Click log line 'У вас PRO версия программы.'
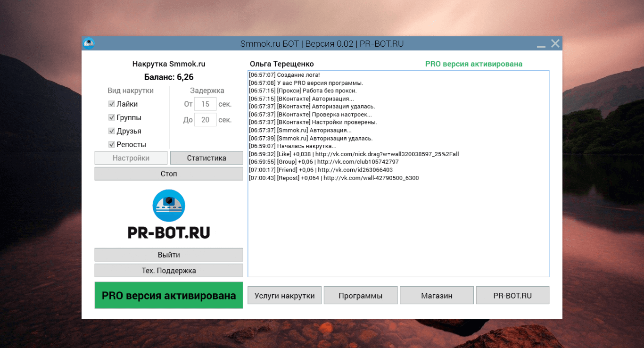Image resolution: width=644 pixels, height=348 pixels. pos(306,83)
